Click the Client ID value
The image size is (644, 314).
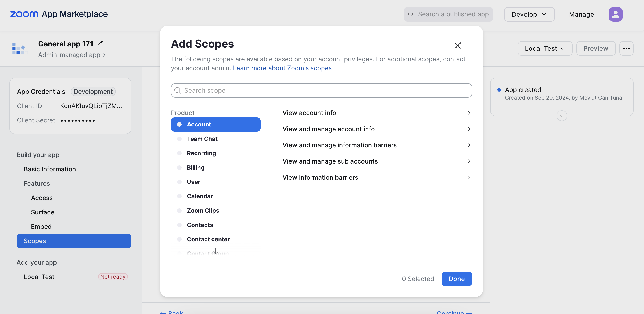click(x=91, y=106)
